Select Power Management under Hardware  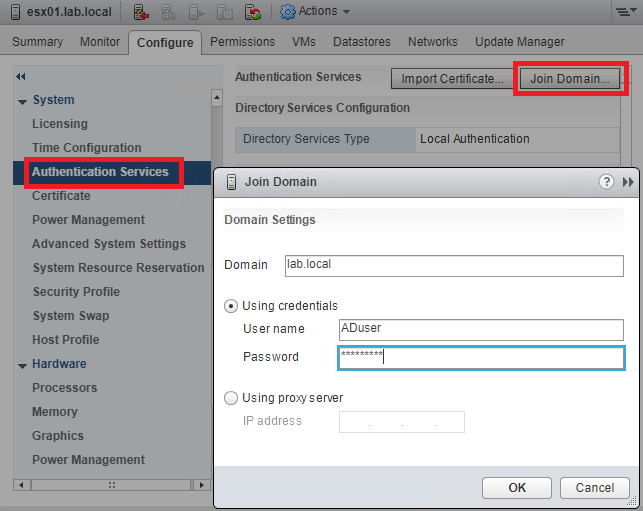[x=89, y=460]
